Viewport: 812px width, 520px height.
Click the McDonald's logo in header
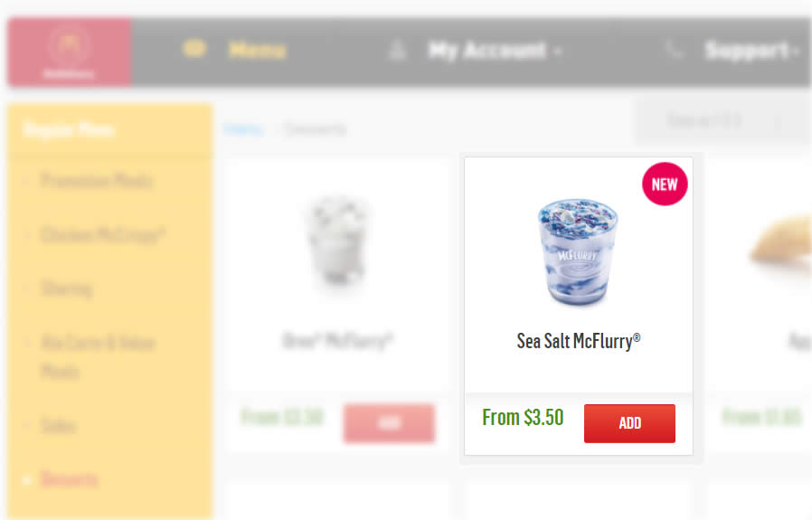click(x=70, y=52)
